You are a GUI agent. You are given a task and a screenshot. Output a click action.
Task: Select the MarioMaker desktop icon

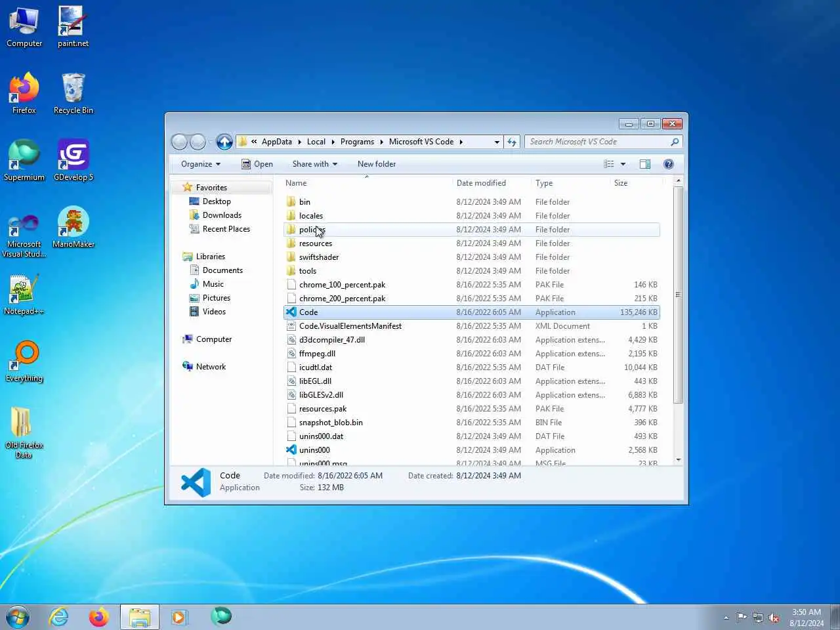tap(73, 228)
